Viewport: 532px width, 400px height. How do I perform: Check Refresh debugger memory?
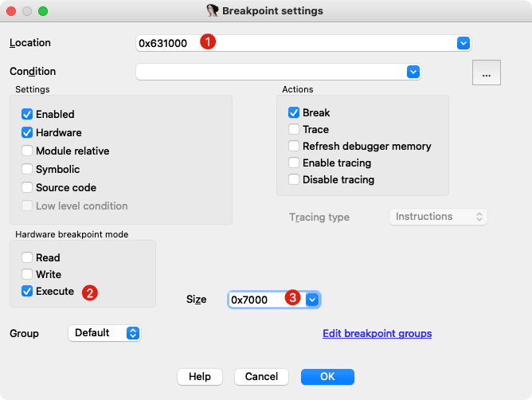pyautogui.click(x=294, y=146)
